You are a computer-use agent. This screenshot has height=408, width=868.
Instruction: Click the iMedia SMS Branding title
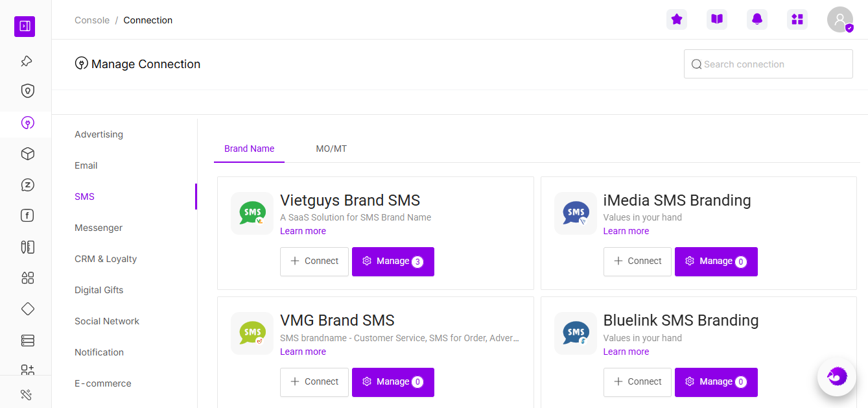(677, 200)
